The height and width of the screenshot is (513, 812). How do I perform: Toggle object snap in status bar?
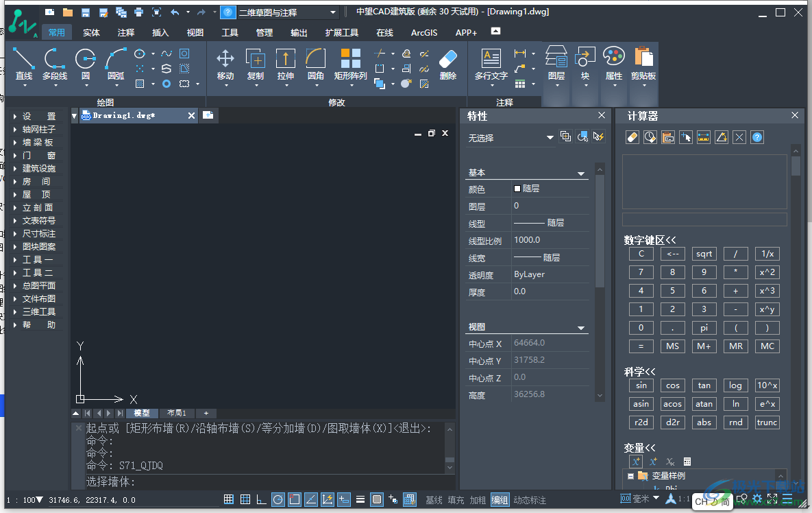point(295,499)
